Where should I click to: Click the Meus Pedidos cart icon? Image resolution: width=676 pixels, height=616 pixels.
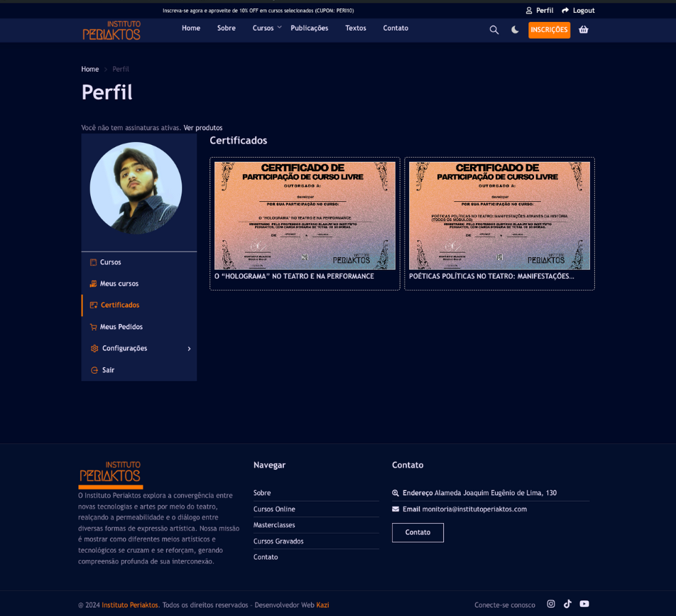pos(93,327)
